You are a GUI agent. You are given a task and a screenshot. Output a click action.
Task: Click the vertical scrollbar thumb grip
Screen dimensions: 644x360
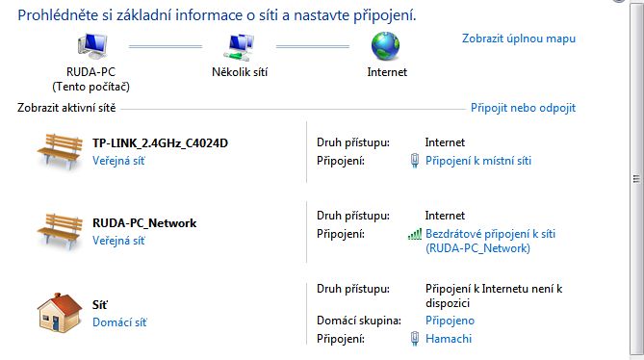636,179
